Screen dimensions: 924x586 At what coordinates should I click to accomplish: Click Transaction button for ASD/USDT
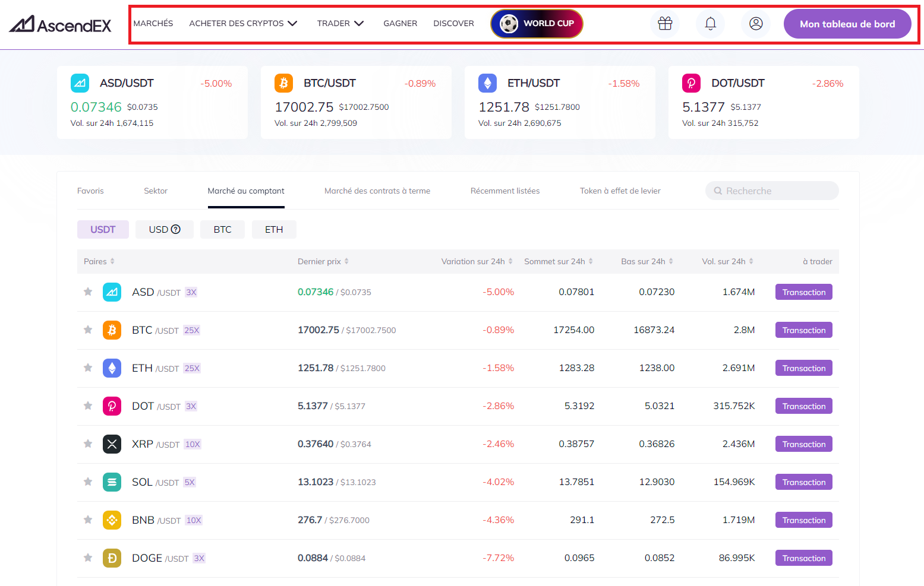click(x=804, y=292)
